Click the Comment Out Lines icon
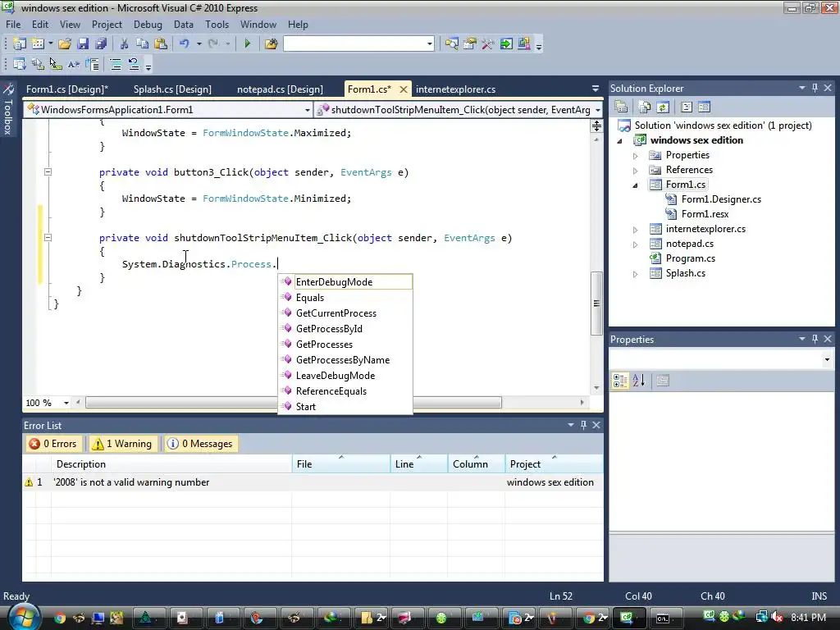 (x=115, y=65)
